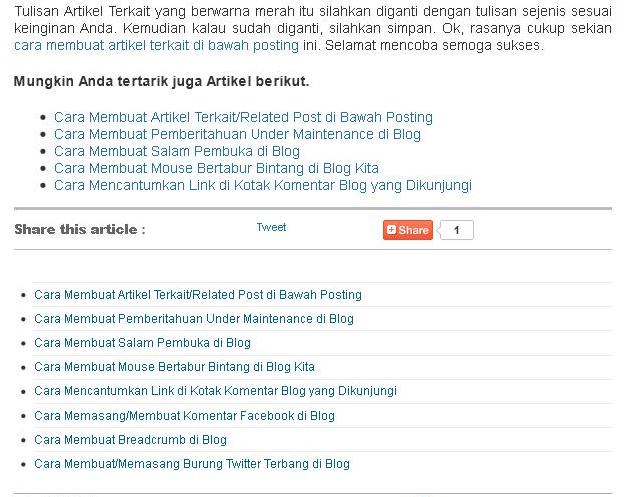Open the 'cara membuat artikel terkait di bawah posting' inline link

click(x=156, y=45)
